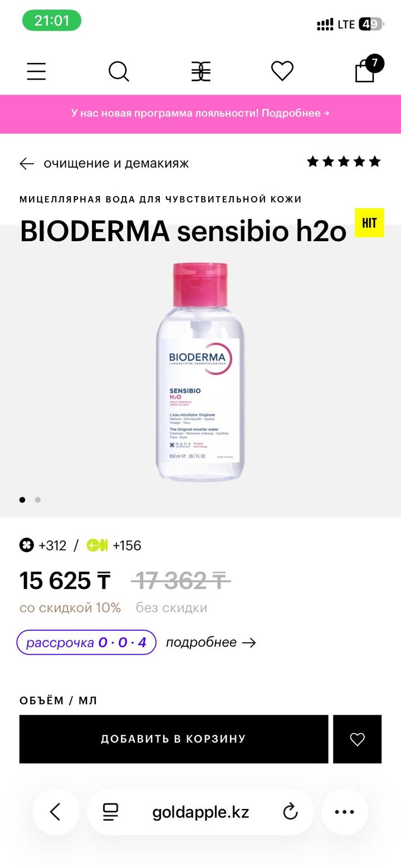Screen dimensions: 401x868
Task: Click 'Добавить в корзину' button
Action: [x=173, y=739]
